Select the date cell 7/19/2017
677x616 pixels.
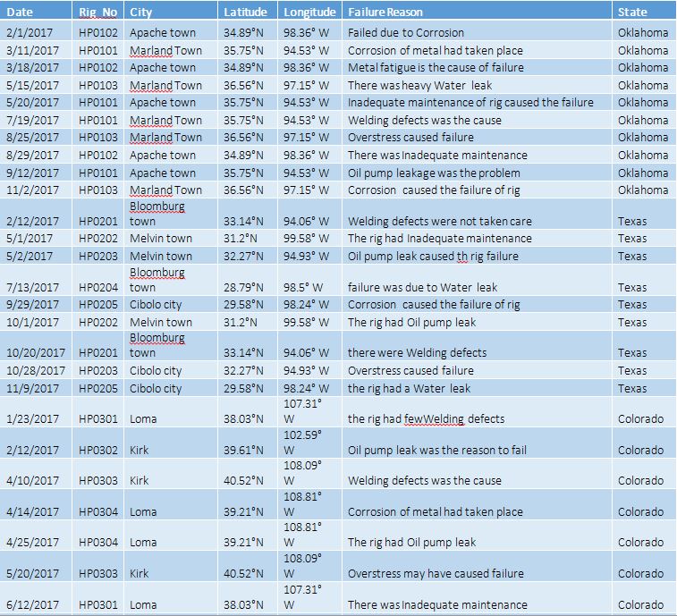coord(36,120)
